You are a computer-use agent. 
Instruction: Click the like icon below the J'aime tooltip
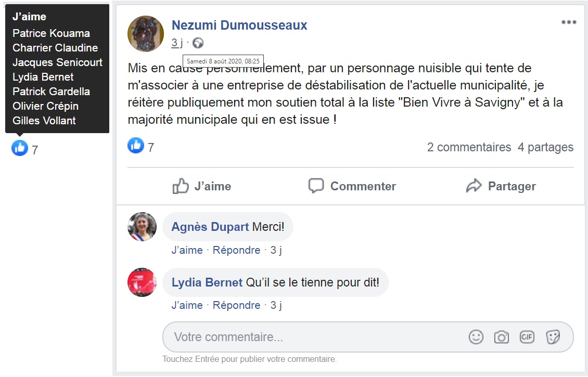20,149
